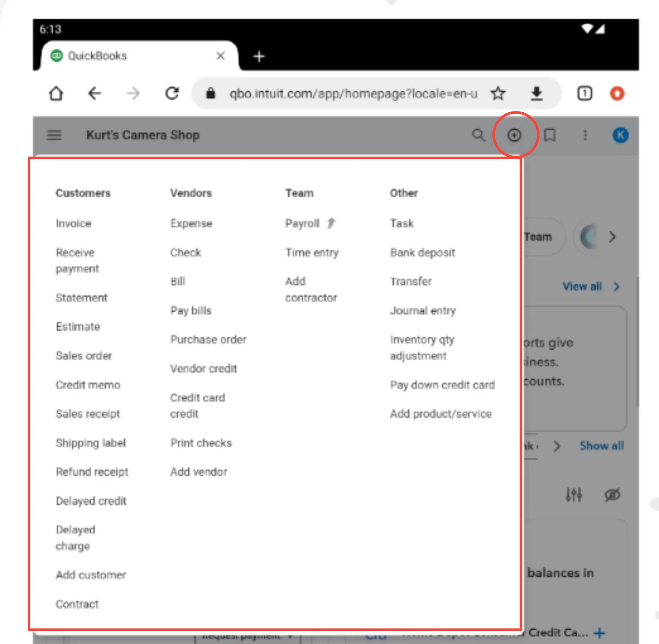Create a new Bill

coord(177,281)
